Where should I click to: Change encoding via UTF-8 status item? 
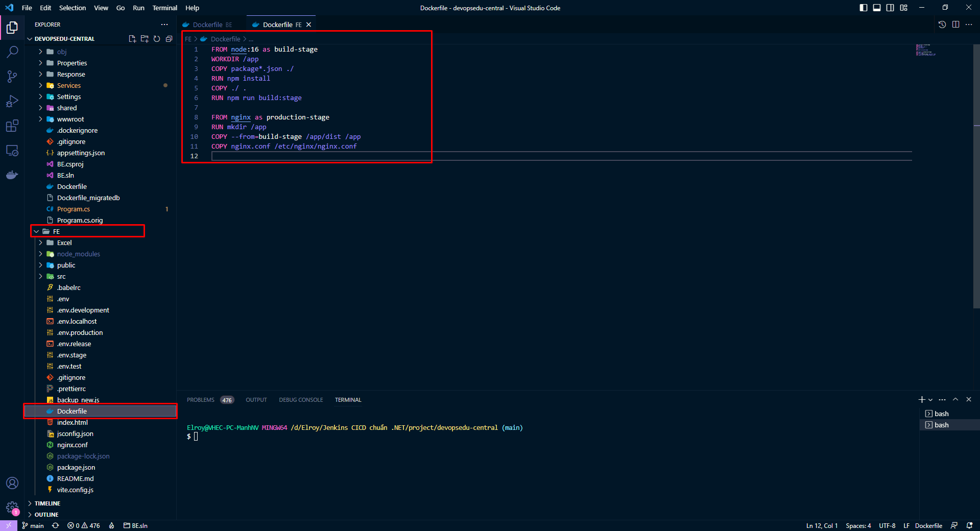click(x=887, y=525)
